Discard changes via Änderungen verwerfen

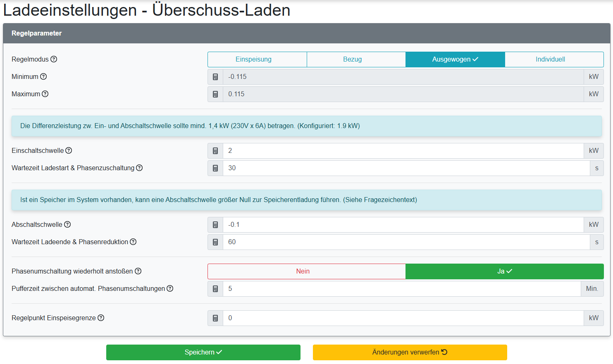pyautogui.click(x=410, y=352)
